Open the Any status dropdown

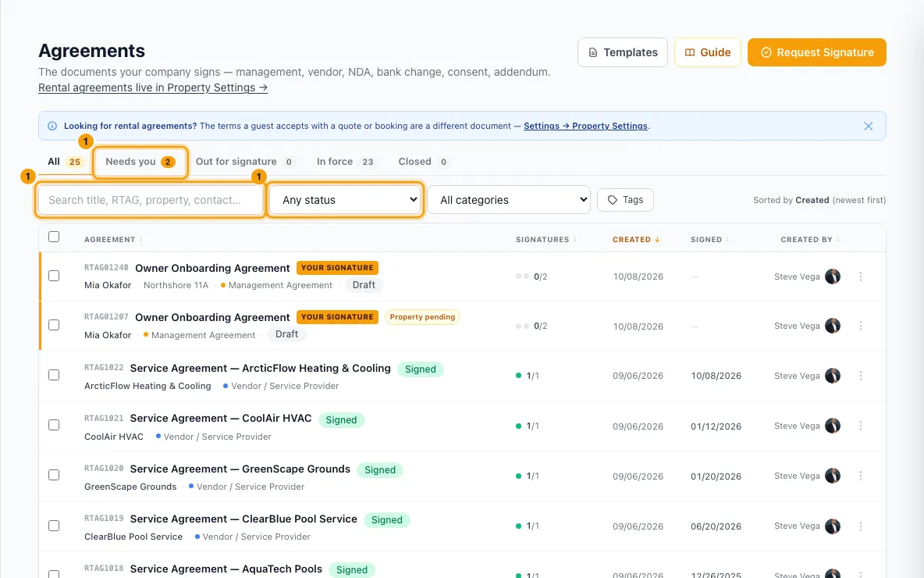[x=345, y=201]
